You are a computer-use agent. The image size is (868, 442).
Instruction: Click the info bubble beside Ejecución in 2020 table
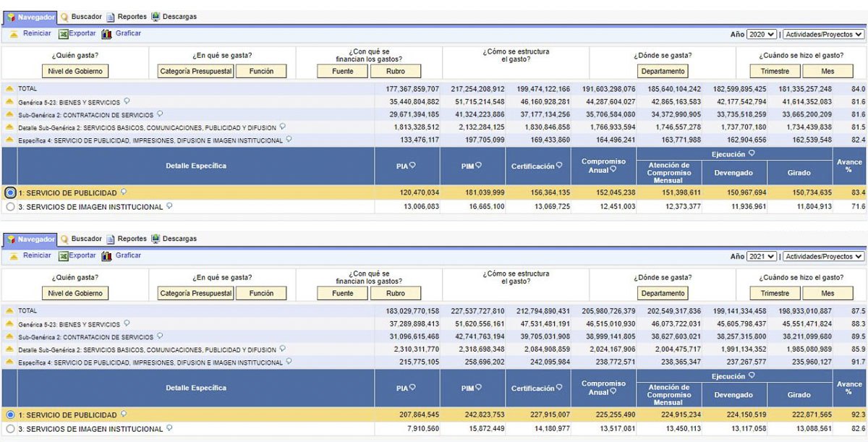point(752,153)
